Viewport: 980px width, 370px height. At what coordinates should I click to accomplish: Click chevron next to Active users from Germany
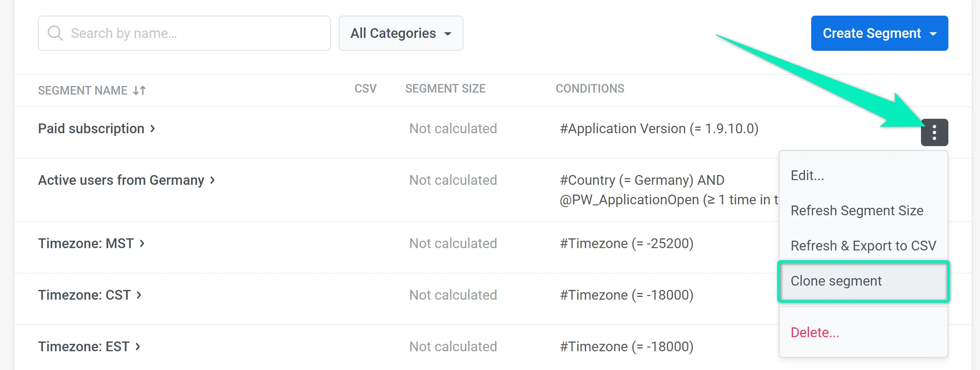coord(213,180)
